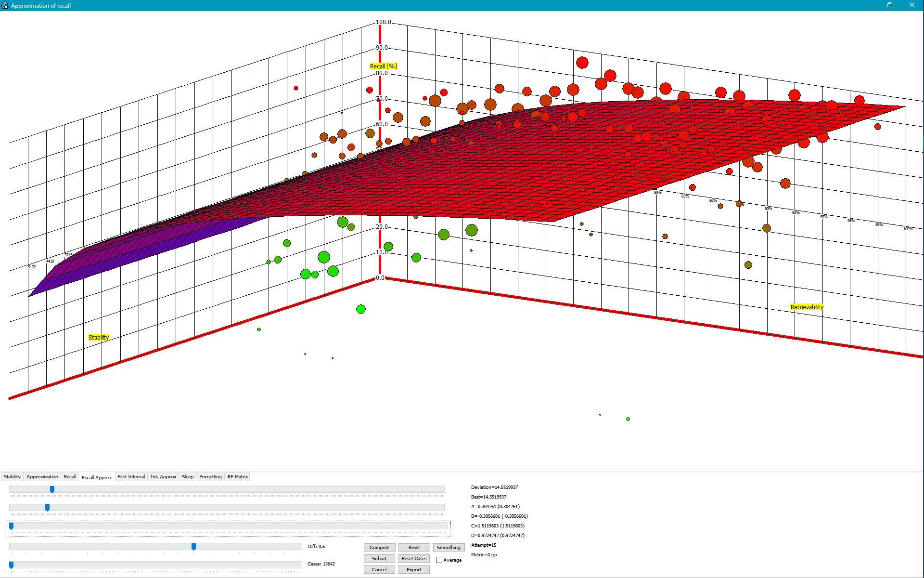Click the yellow Retrievability axis label
The height and width of the screenshot is (578, 924).
point(807,307)
